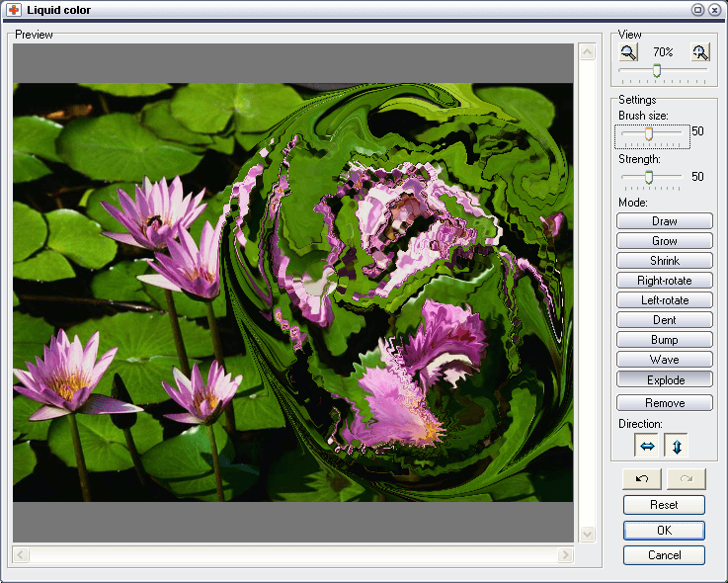Screen dimensions: 728x583
Task: Click the Remove mode button
Action: 665,403
